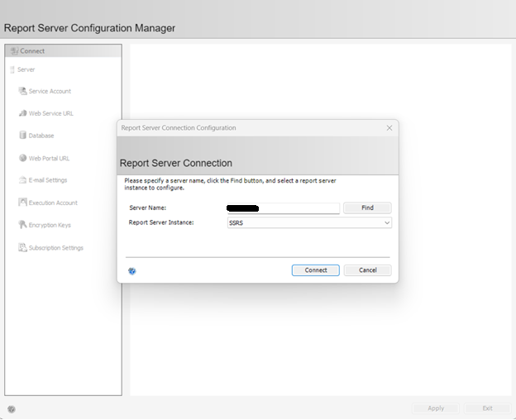
Task: Select the Server sidebar label
Action: [26, 69]
